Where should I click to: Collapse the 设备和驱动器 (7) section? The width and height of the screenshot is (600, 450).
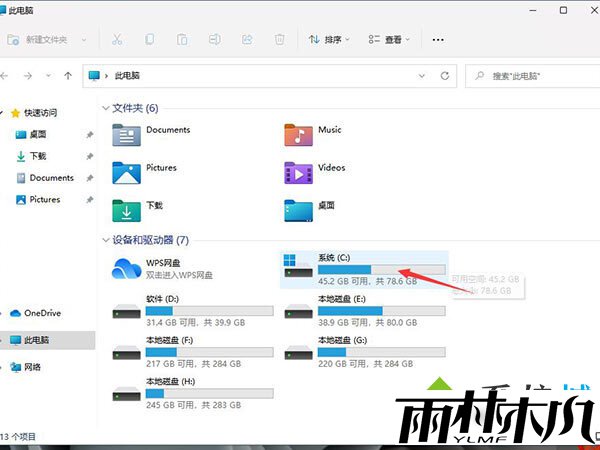106,240
